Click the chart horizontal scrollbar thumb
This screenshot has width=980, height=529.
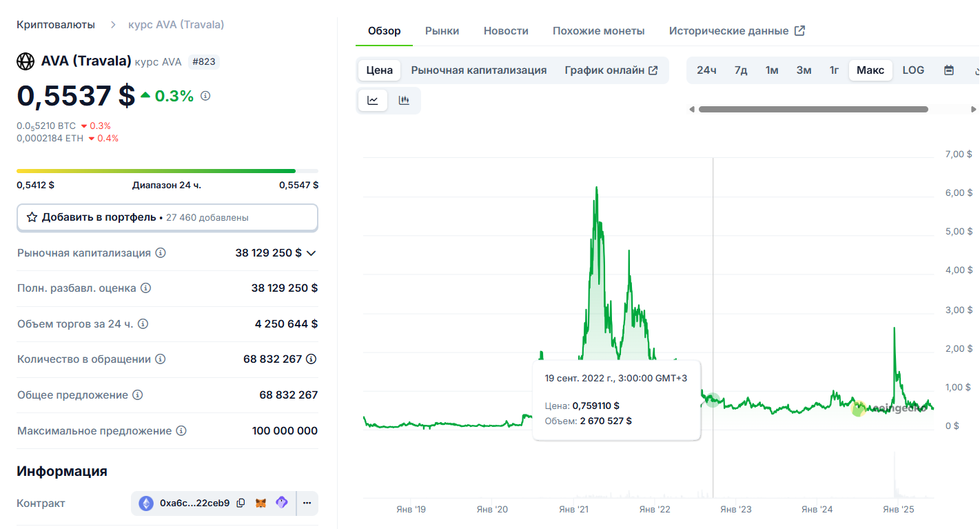pyautogui.click(x=813, y=109)
